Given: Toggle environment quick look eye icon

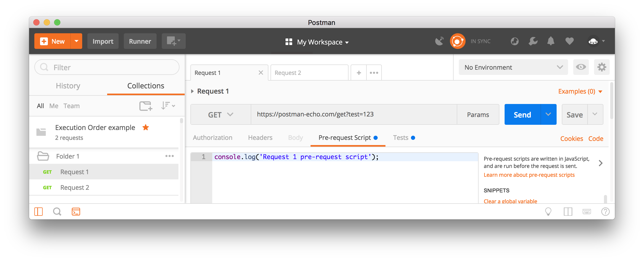Looking at the screenshot, I should 581,67.
